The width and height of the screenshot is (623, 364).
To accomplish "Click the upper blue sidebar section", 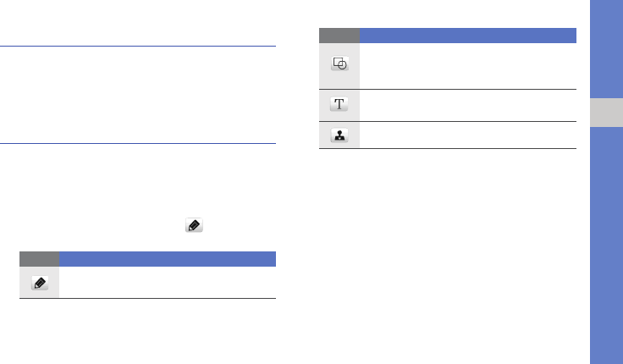I will click(x=606, y=49).
